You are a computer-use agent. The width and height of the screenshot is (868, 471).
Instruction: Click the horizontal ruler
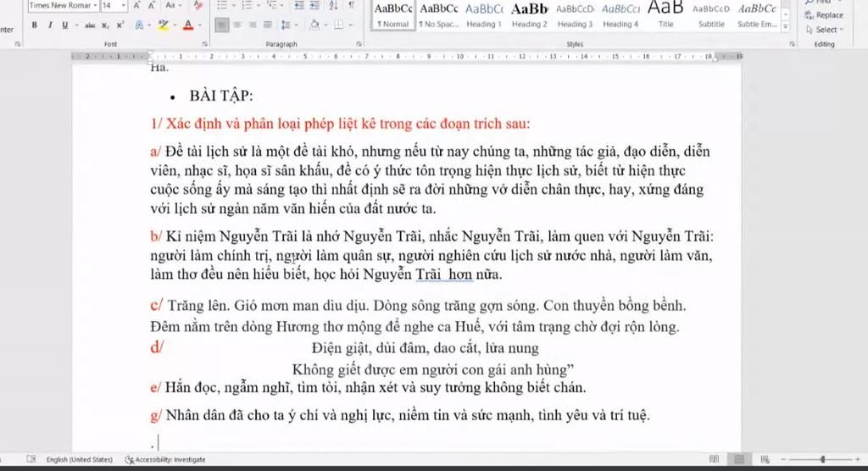(407, 57)
